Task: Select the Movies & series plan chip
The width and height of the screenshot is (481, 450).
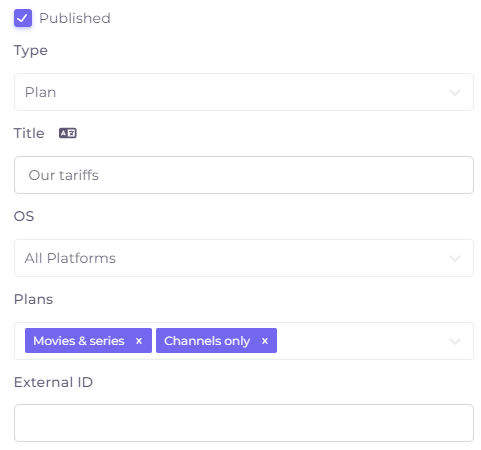Action: tap(79, 341)
